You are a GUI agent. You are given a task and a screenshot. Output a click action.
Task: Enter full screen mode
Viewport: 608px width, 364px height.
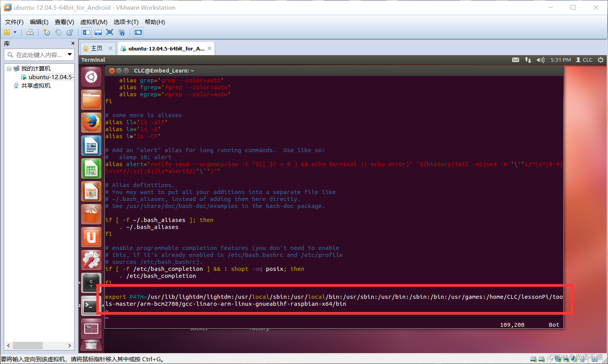(x=110, y=32)
